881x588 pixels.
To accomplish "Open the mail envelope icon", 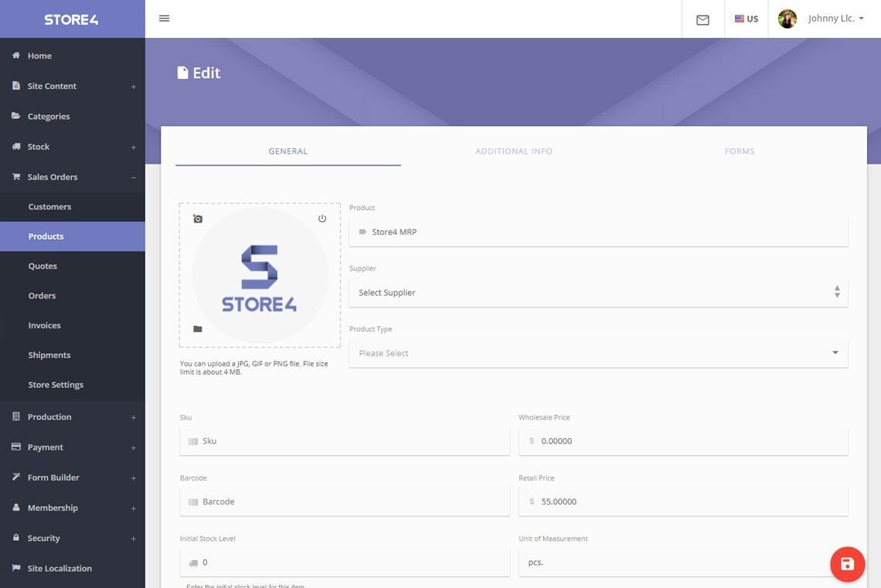I will click(x=702, y=20).
